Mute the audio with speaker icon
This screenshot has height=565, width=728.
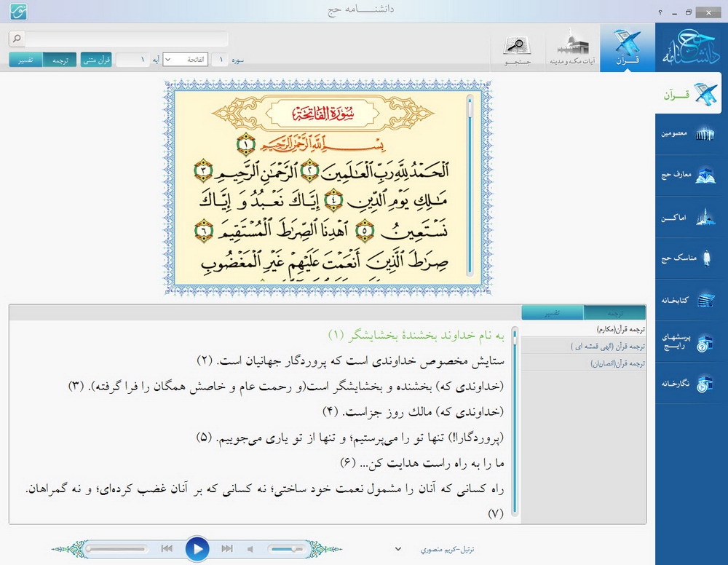(250, 549)
